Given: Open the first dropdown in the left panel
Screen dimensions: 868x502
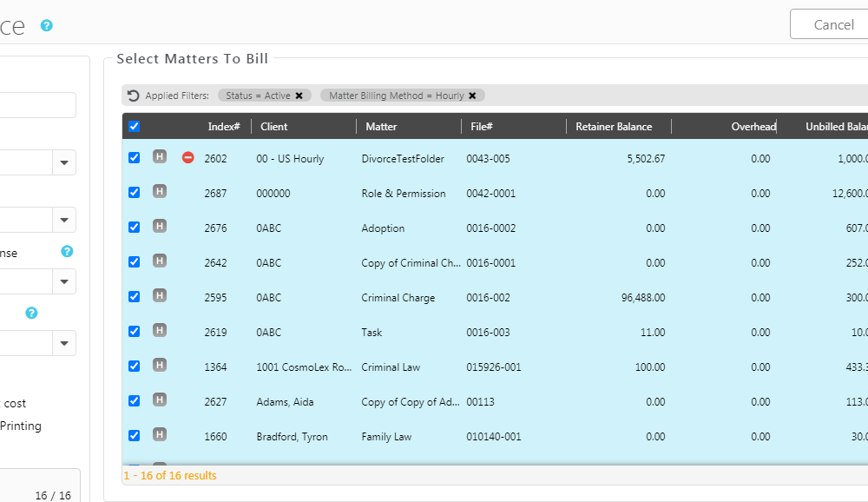Looking at the screenshot, I should pyautogui.click(x=64, y=162).
